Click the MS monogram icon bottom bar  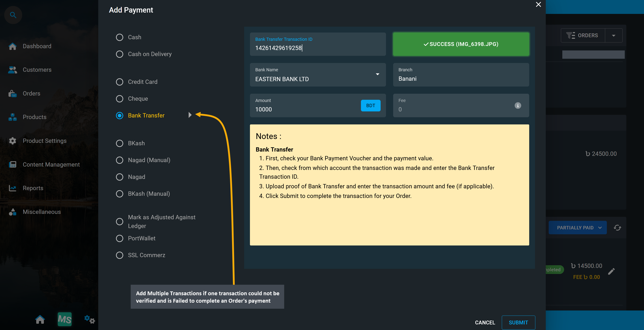64,319
